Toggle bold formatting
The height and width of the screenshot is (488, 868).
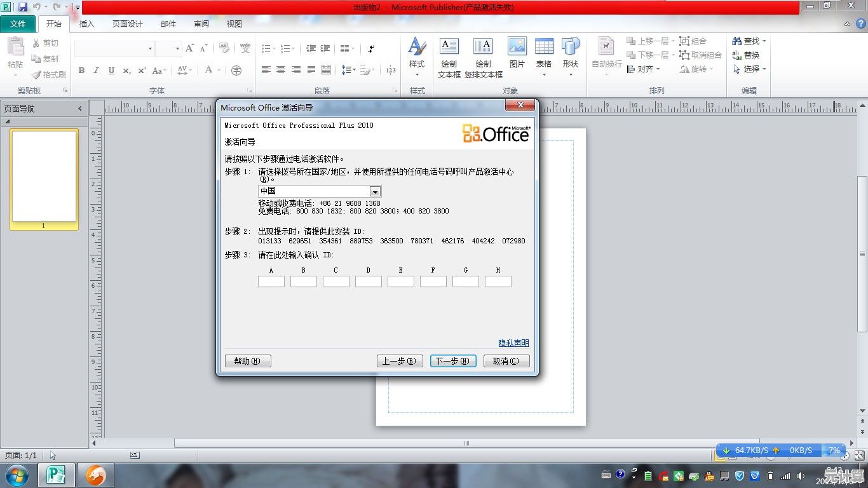[81, 71]
